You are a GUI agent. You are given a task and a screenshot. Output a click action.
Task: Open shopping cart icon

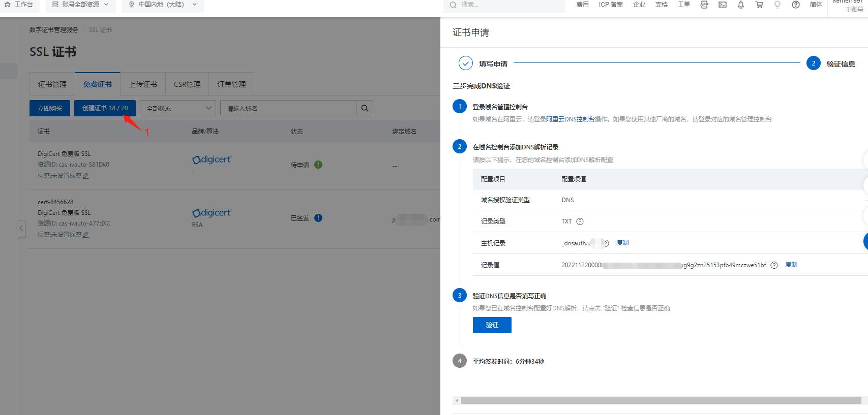(x=759, y=5)
